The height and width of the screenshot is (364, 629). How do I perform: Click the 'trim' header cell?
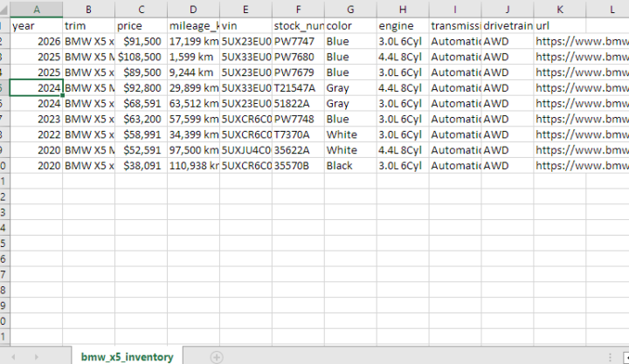[x=88, y=25]
